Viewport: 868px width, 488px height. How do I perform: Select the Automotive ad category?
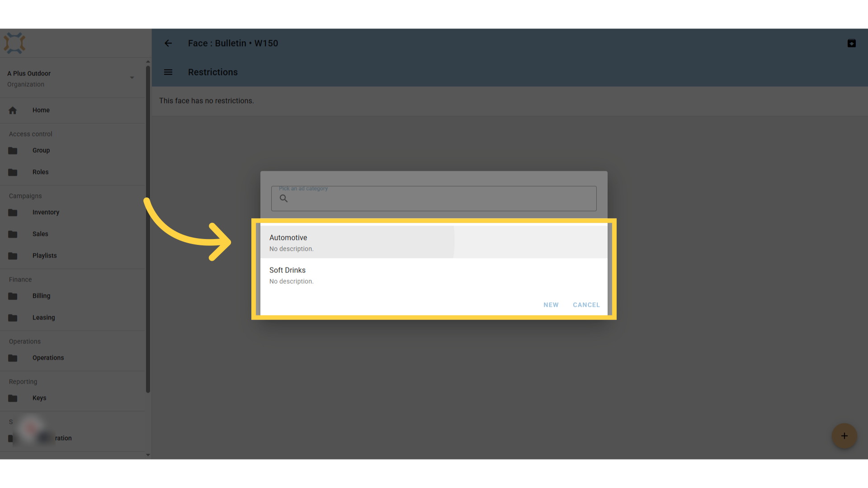[x=434, y=242]
